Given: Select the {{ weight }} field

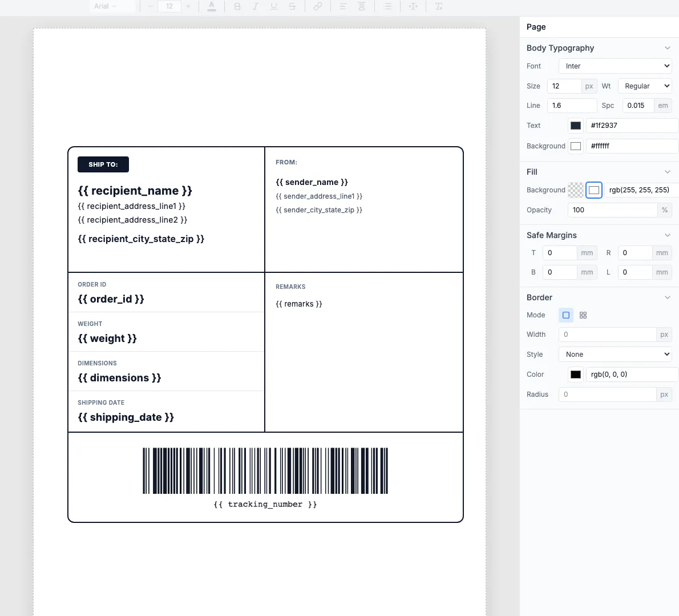Looking at the screenshot, I should [x=107, y=339].
